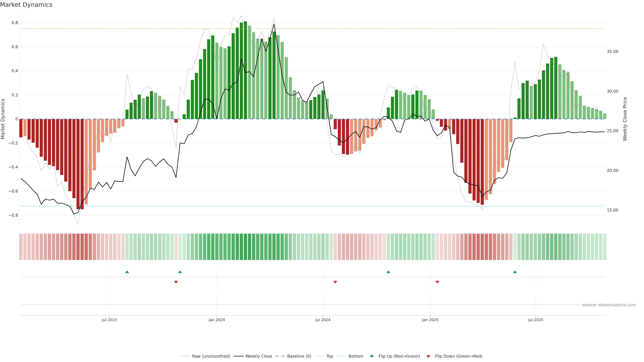Viewport: 644px width, 362px height.
Task: Click the Flip Down legend triangle icon
Action: (428, 356)
